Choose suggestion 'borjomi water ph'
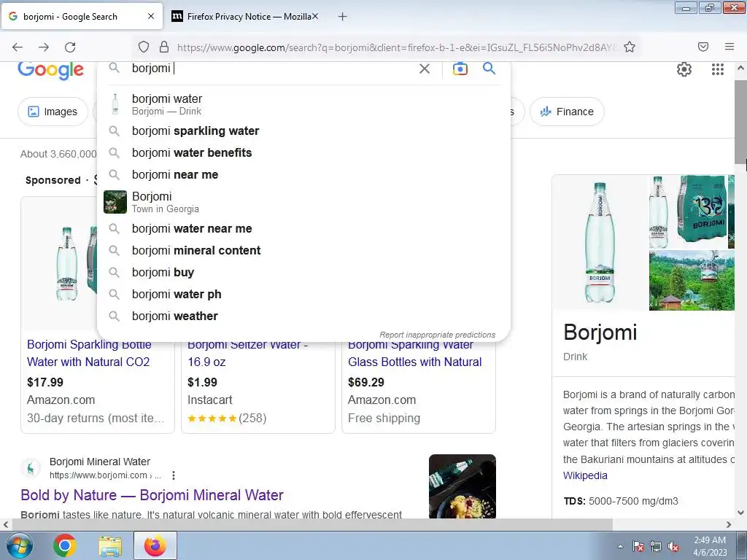This screenshot has width=747, height=560. pos(303,295)
